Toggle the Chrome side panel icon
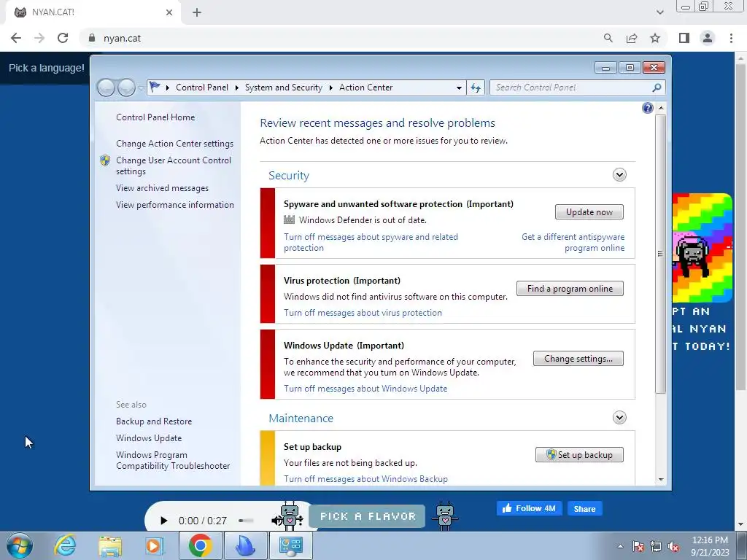Image resolution: width=747 pixels, height=560 pixels. (684, 38)
